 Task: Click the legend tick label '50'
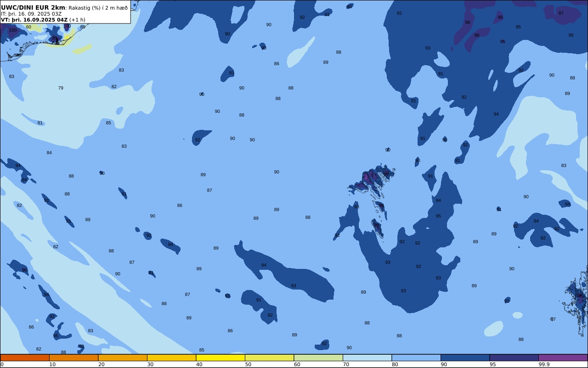[x=248, y=364]
